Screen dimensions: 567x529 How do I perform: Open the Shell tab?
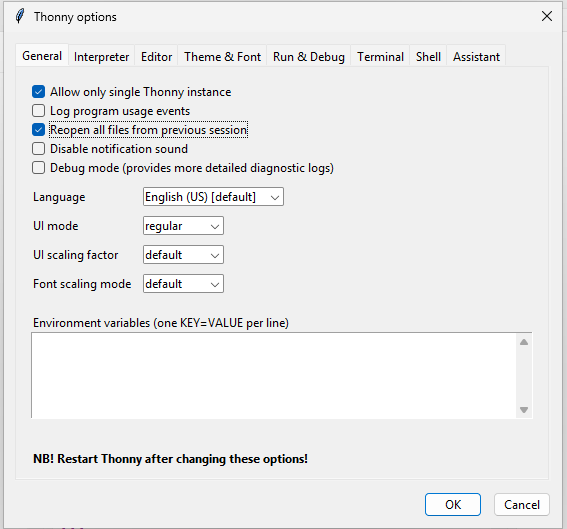[x=428, y=57]
